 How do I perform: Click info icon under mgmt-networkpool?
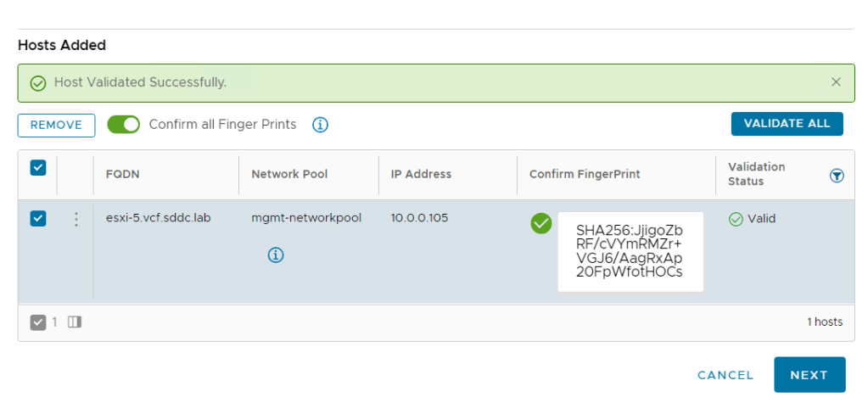click(x=276, y=255)
